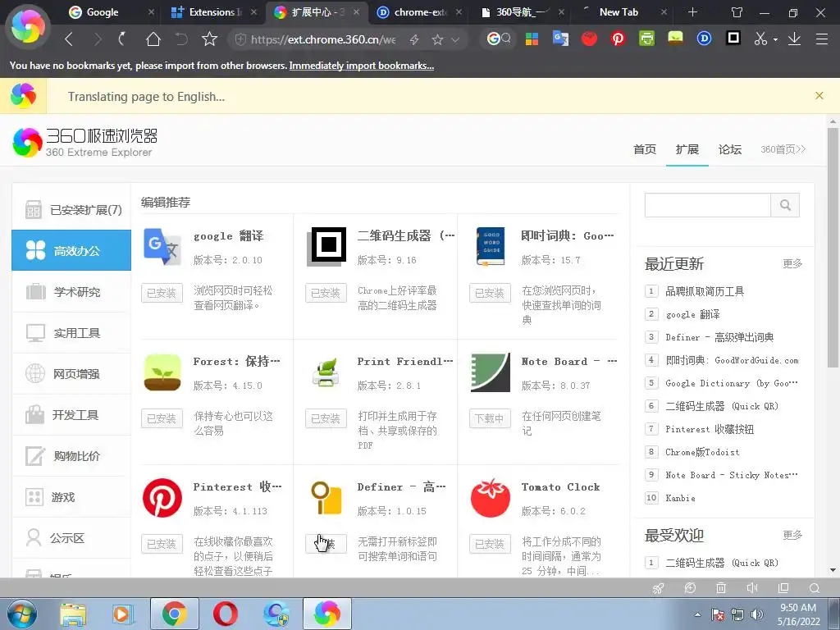Open the QR code generator toolbar icon

coord(733,38)
